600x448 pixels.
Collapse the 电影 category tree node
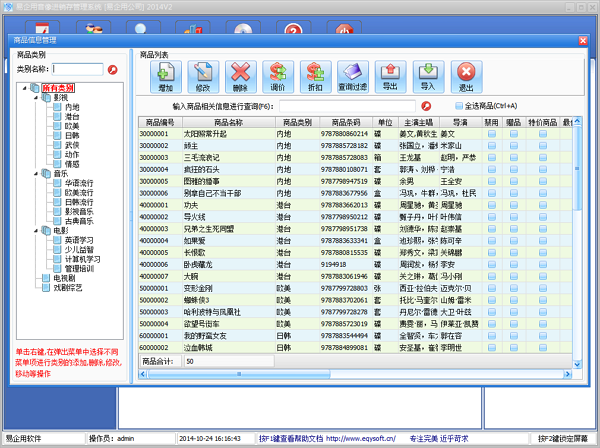(x=36, y=230)
